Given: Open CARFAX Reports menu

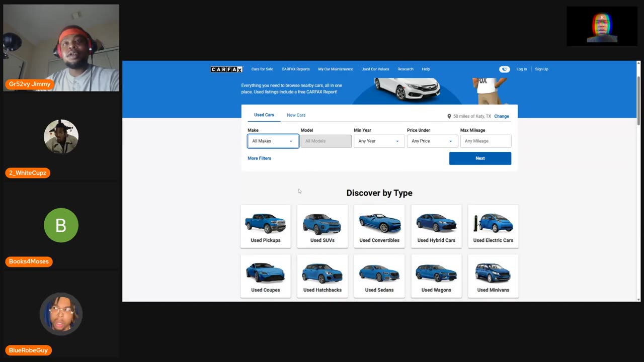Looking at the screenshot, I should pos(295,69).
